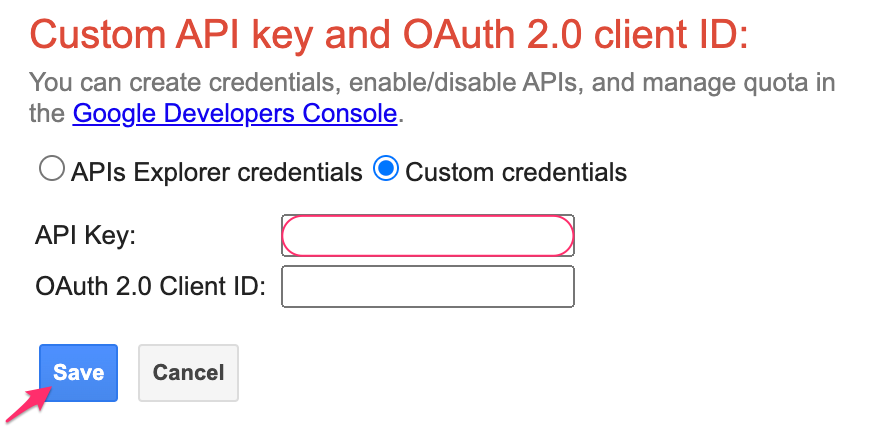Select the Custom credentials radio button
This screenshot has height=430, width=883.
(385, 170)
